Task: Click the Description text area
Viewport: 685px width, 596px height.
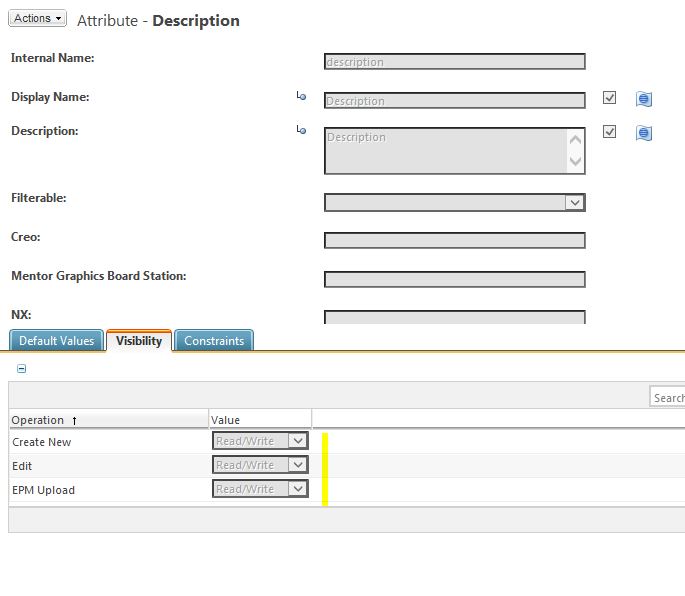Action: click(454, 151)
